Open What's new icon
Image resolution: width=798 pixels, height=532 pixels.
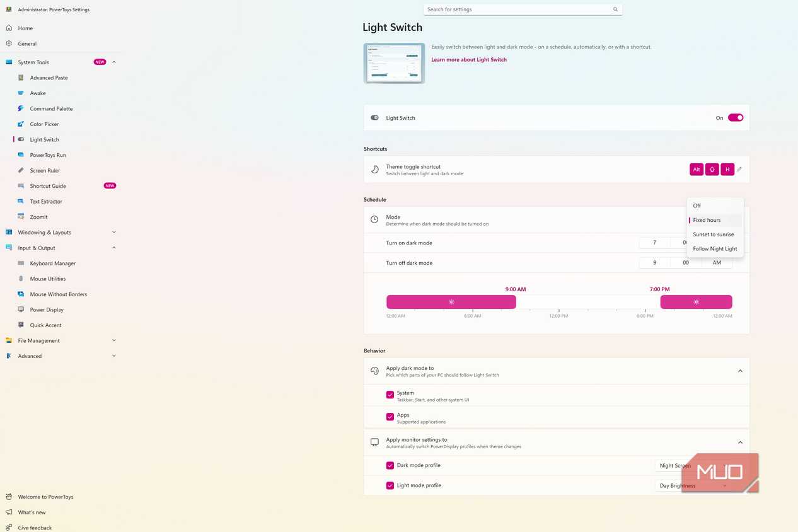(x=9, y=512)
